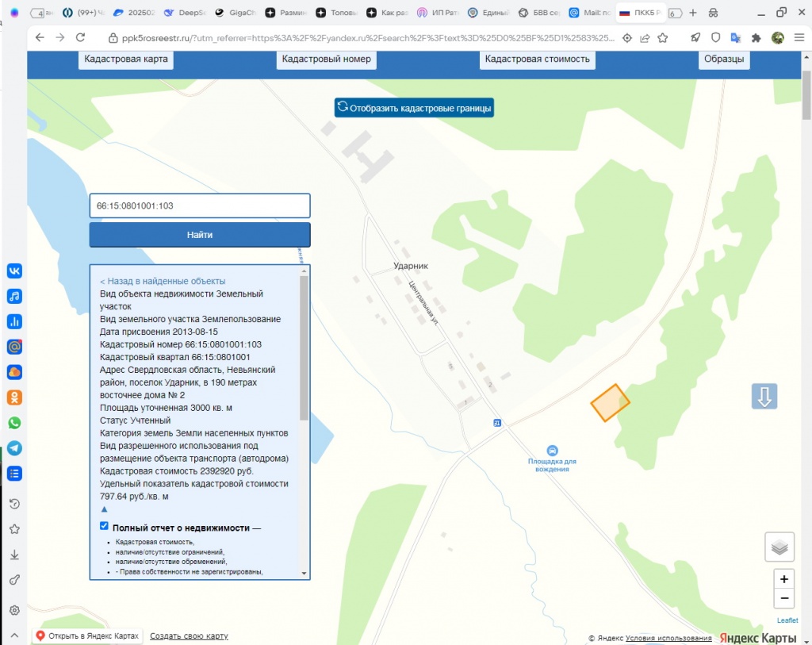Open the VK sidebar icon
The image size is (812, 645).
click(x=14, y=271)
